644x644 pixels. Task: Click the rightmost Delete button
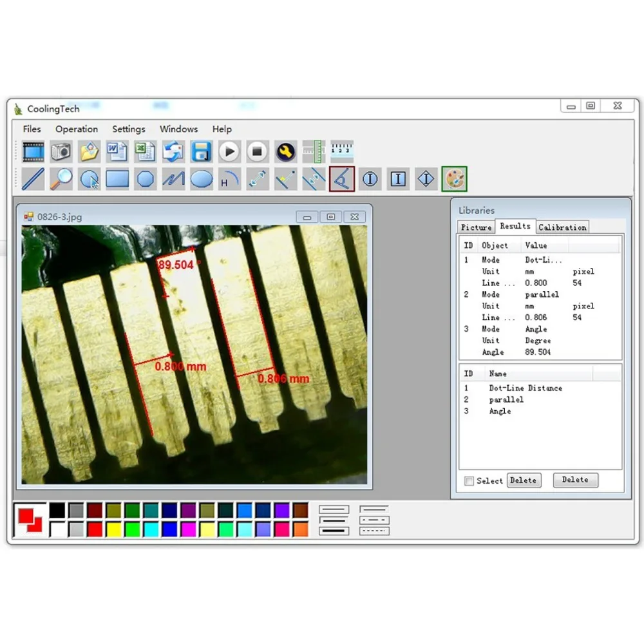tap(575, 480)
